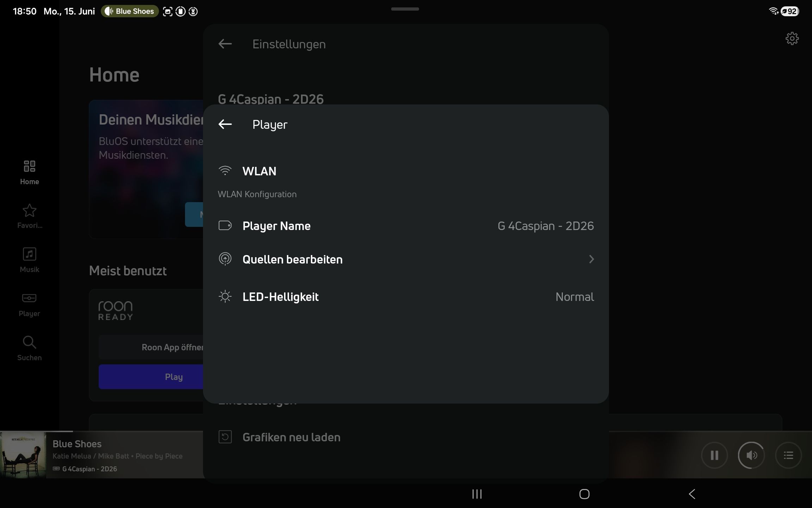Tap the Android back navigation button
The width and height of the screenshot is (812, 508).
[x=692, y=494]
